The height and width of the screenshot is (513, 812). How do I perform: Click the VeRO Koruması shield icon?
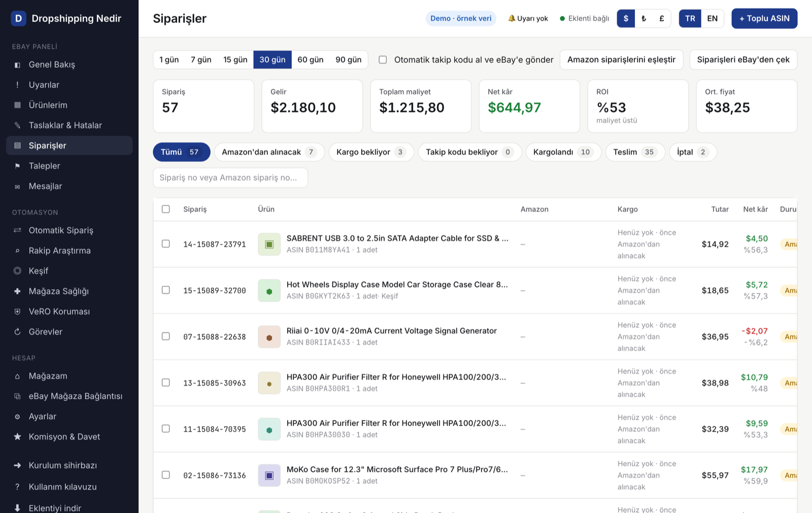(17, 312)
